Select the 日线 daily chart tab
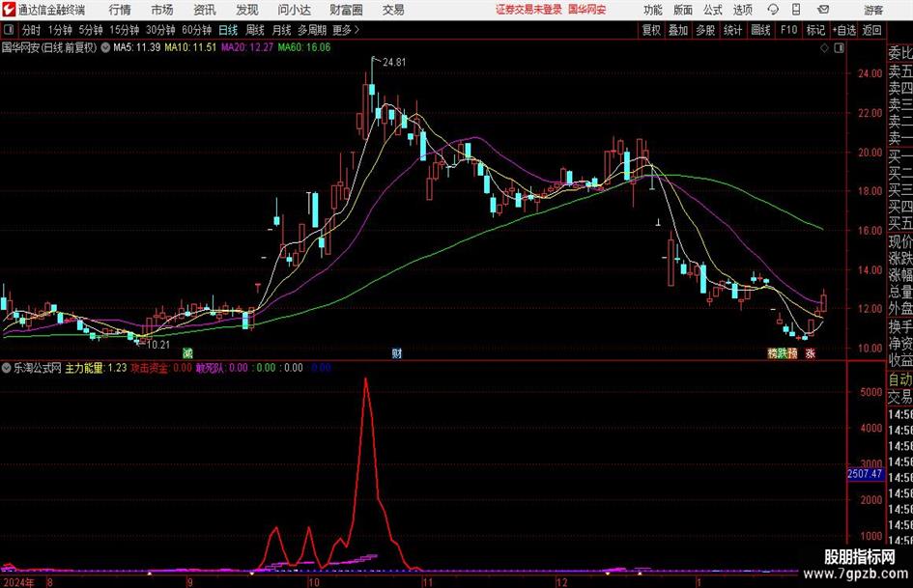913x588 pixels. tap(228, 30)
